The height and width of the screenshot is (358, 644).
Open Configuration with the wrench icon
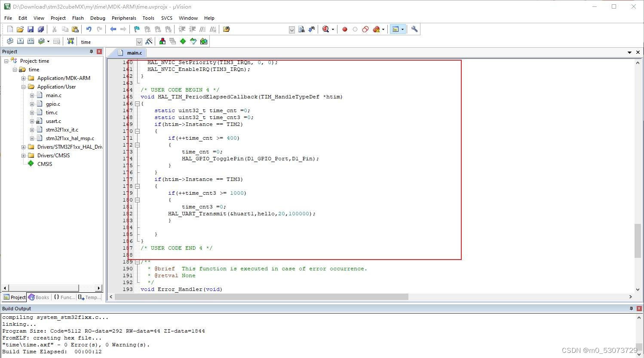pyautogui.click(x=414, y=29)
